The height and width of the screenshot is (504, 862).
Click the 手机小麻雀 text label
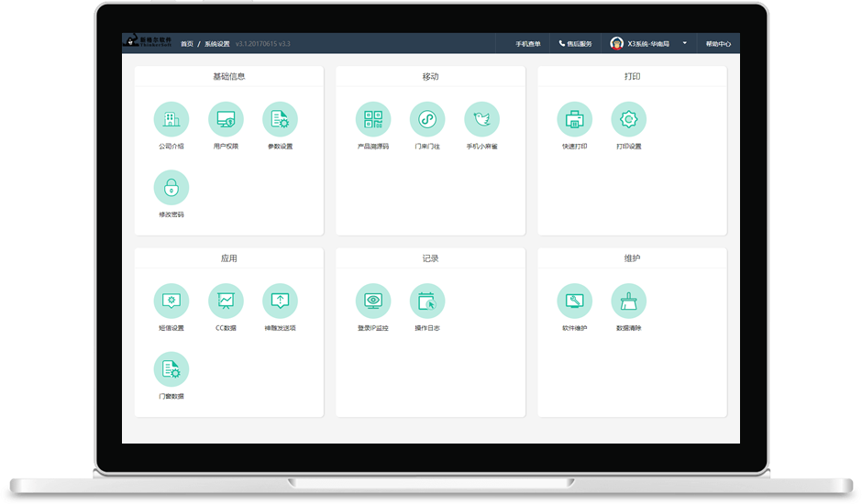point(481,147)
